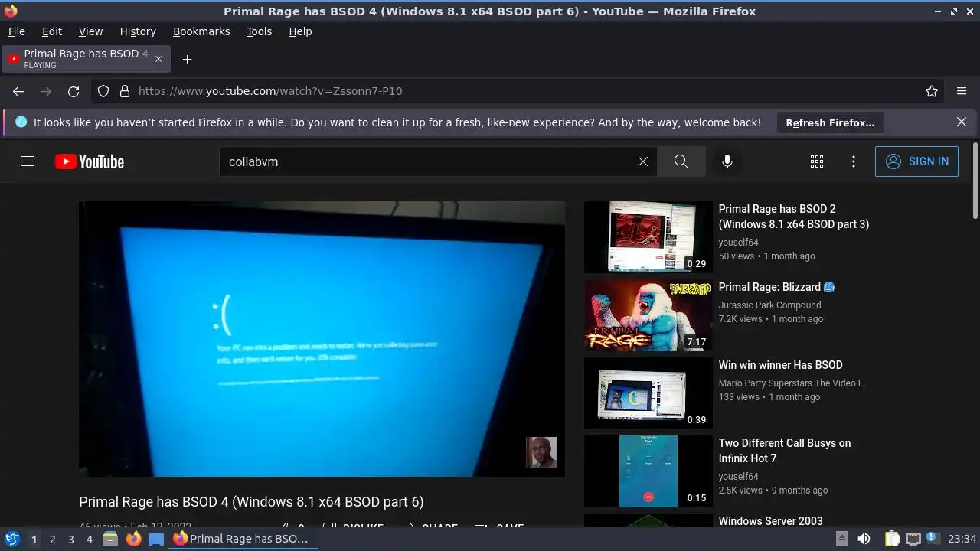This screenshot has height=551, width=980.
Task: Bookmark this page with star icon
Action: tap(932, 91)
